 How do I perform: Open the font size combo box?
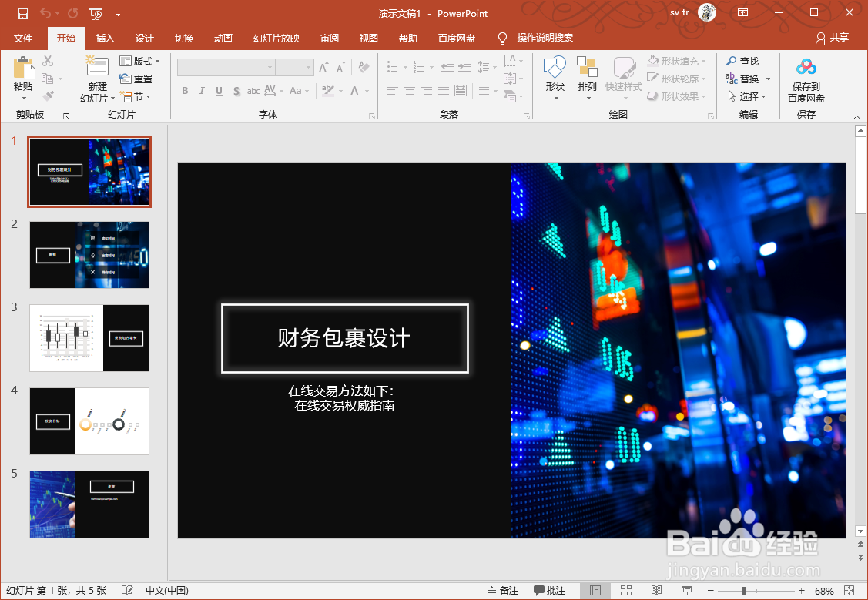coord(294,67)
